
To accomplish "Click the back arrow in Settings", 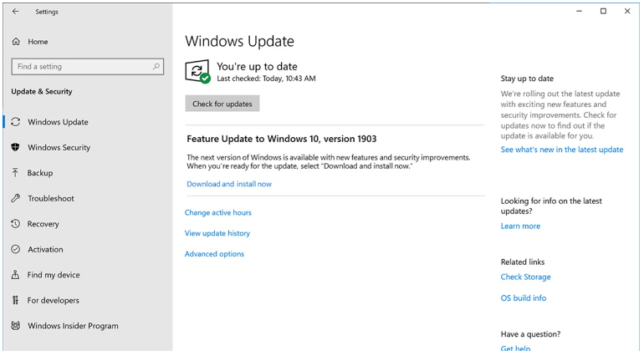I will [16, 12].
